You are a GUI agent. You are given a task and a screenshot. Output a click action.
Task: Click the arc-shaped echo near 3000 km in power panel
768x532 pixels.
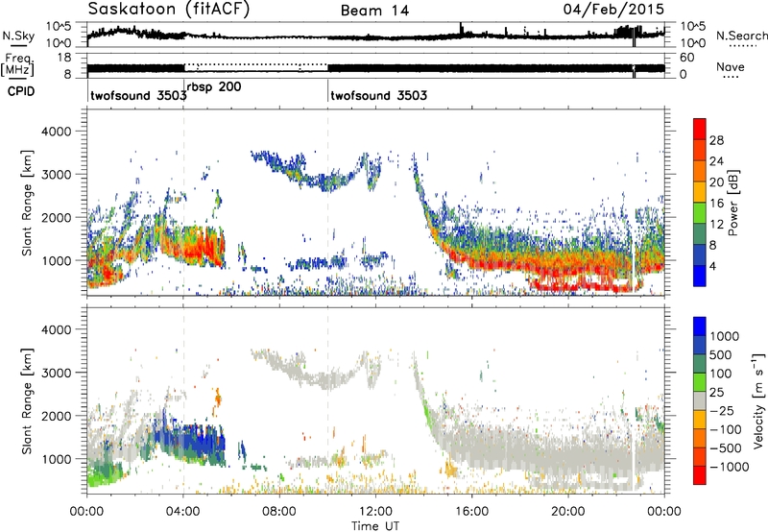[314, 172]
